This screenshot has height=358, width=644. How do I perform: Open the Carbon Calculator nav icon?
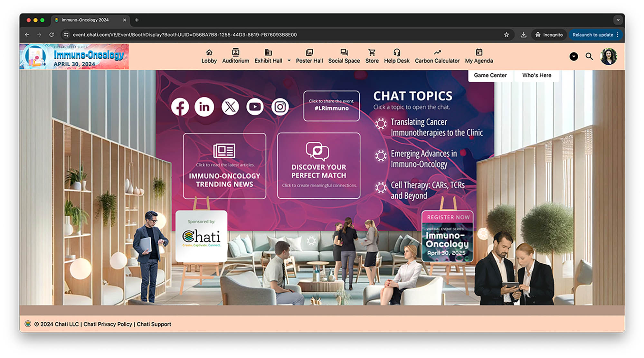[x=437, y=52]
